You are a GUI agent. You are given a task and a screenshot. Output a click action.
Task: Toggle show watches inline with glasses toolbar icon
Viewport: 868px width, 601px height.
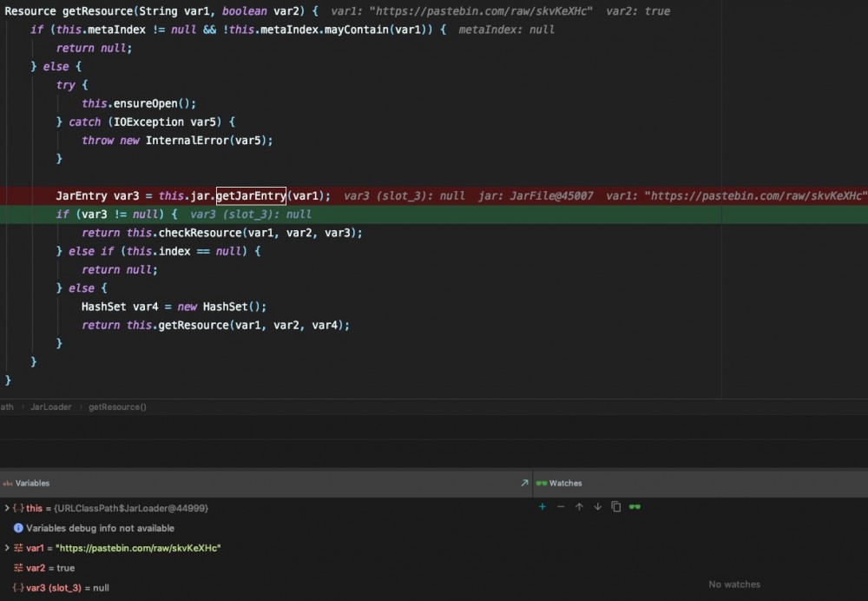pyautogui.click(x=635, y=506)
